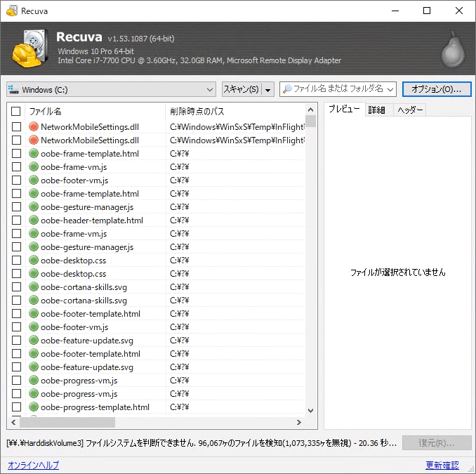The height and width of the screenshot is (474, 476).
Task: Click red status icon of first NetworkMobileSettings.dll
Action: click(34, 127)
